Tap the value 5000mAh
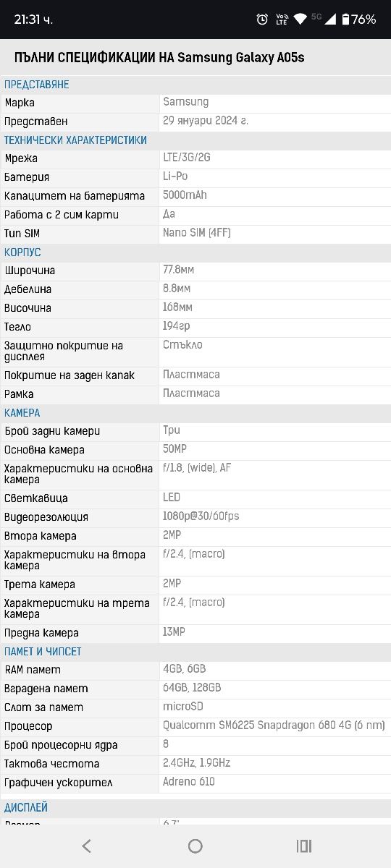 pyautogui.click(x=185, y=195)
